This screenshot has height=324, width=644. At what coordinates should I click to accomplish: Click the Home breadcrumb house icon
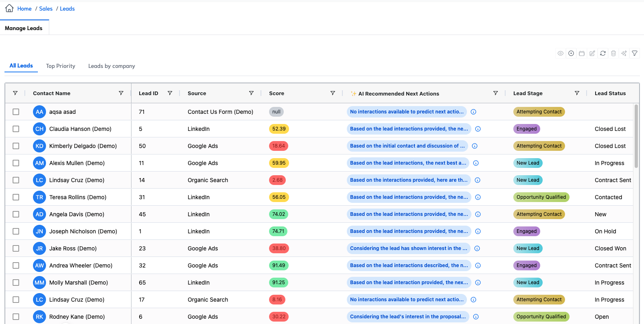pyautogui.click(x=9, y=9)
